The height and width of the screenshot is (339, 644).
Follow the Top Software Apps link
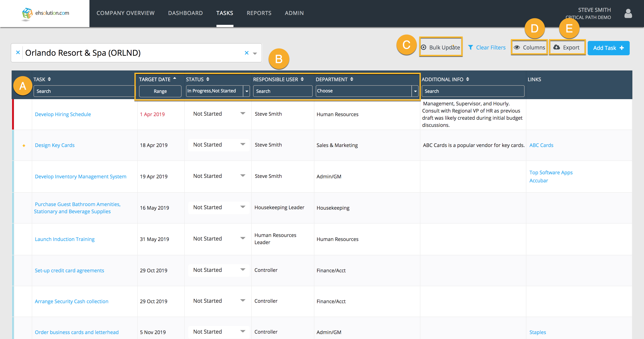[x=551, y=173]
